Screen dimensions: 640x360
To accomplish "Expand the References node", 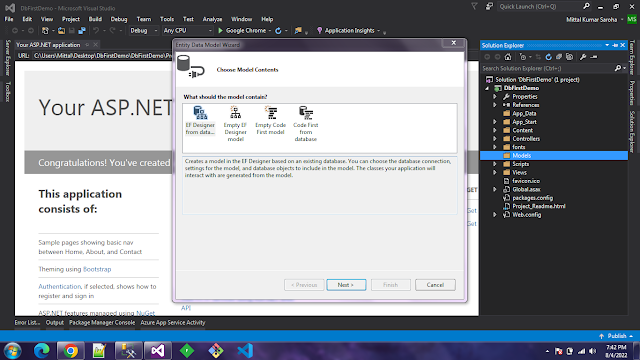I will (x=495, y=105).
